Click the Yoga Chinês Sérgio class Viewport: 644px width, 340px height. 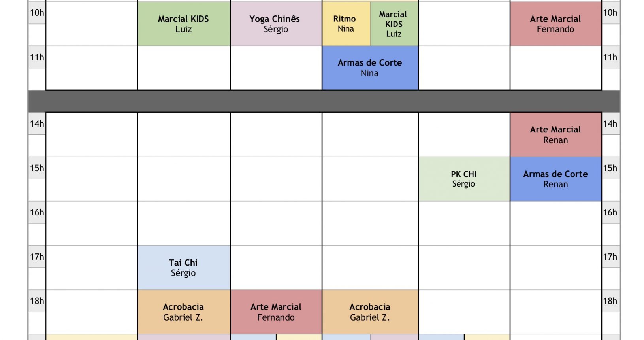276,24
